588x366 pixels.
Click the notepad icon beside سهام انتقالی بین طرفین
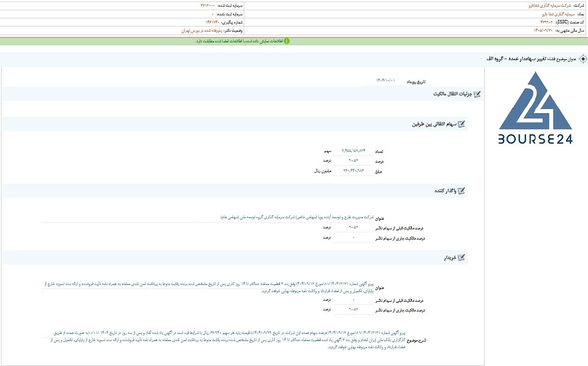pyautogui.click(x=461, y=124)
